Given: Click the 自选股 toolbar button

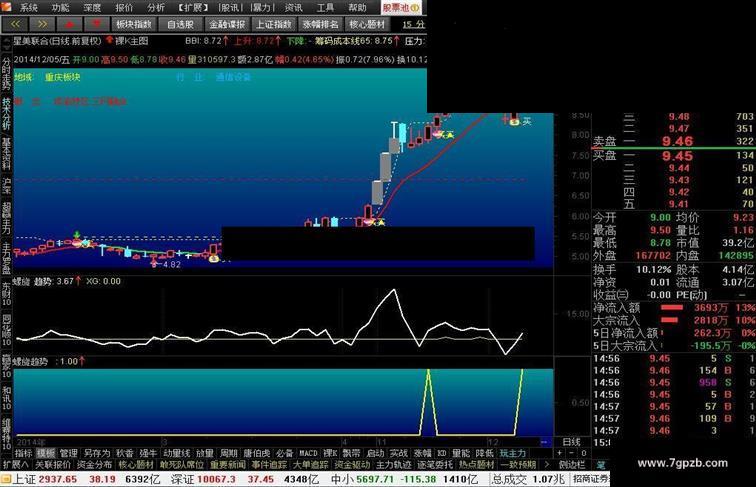Looking at the screenshot, I should (x=180, y=24).
